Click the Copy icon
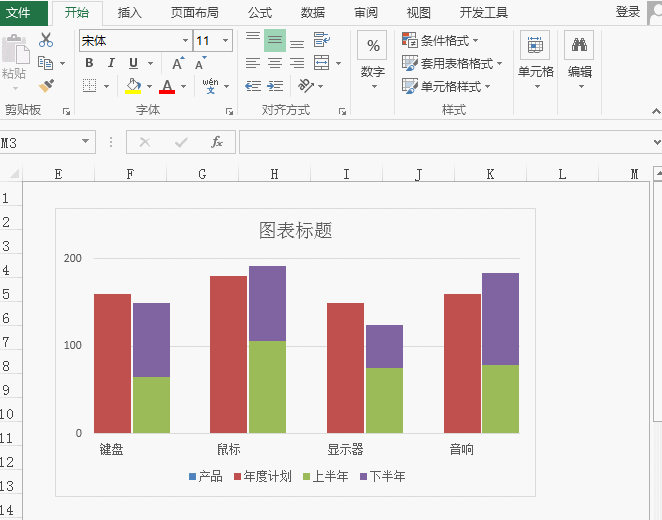 point(46,63)
